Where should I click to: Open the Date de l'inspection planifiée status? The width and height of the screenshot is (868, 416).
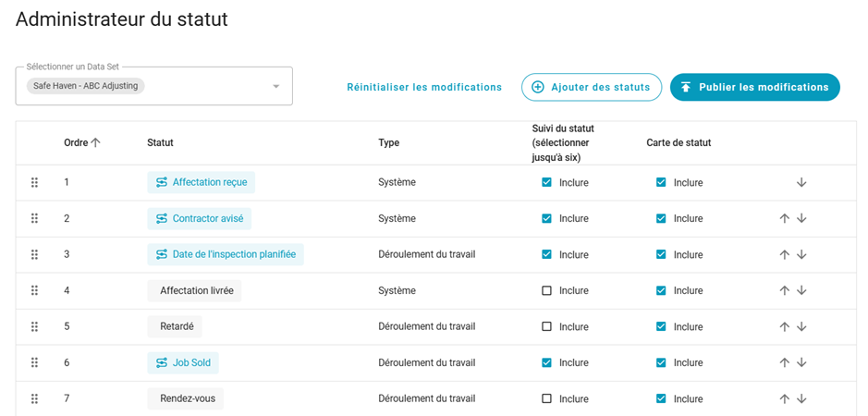click(226, 255)
